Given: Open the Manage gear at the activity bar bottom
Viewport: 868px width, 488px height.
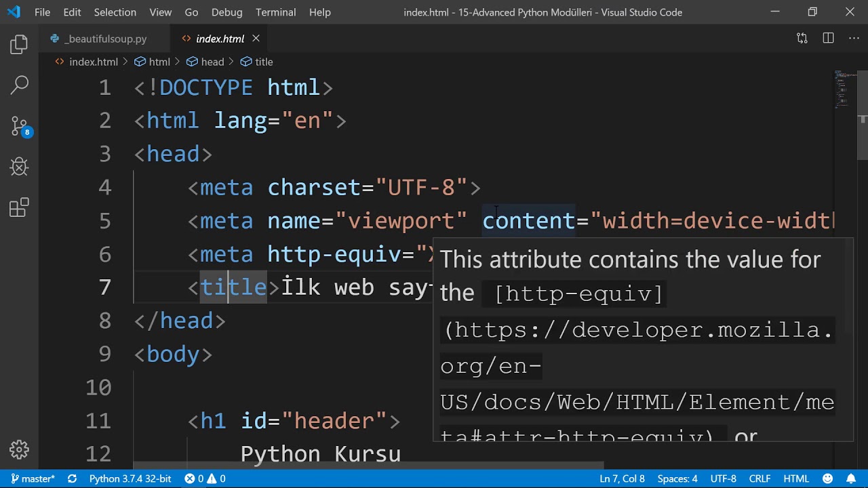Looking at the screenshot, I should tap(19, 449).
